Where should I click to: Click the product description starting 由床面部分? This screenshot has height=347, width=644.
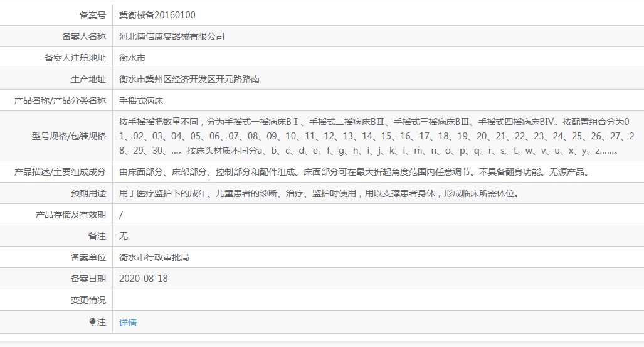[356, 173]
